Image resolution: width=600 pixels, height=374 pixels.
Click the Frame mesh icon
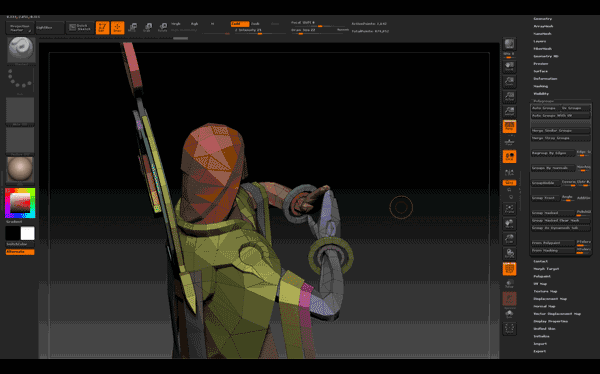click(509, 209)
